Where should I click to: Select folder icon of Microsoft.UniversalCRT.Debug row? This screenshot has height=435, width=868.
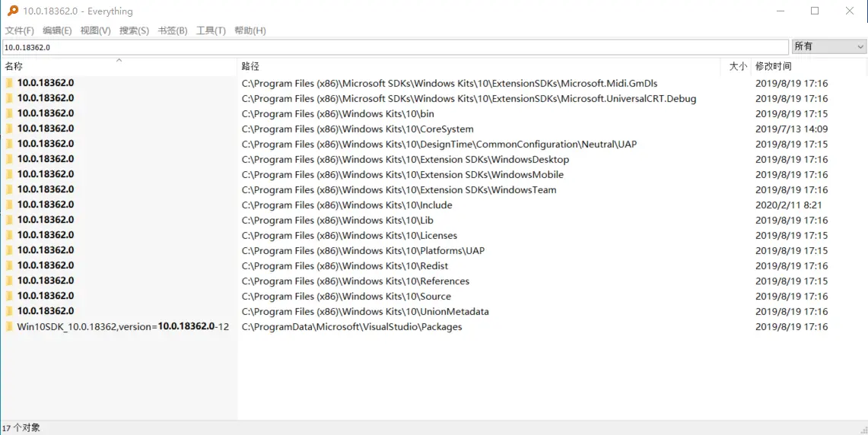tap(9, 99)
